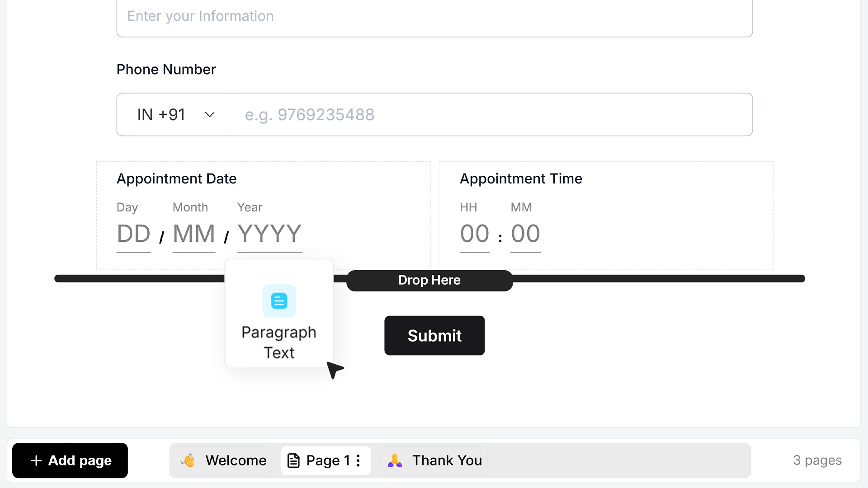Viewport: 868px width, 488px height.
Task: Click the Submit button
Action: tap(434, 335)
